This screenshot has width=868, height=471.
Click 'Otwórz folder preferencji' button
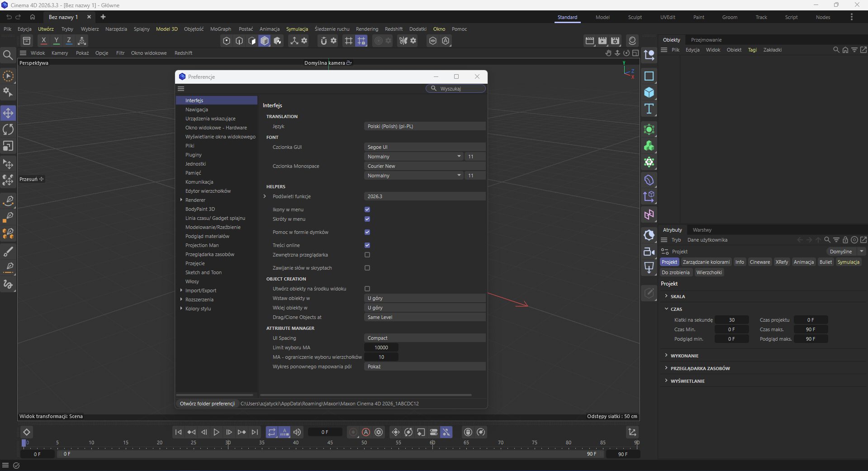coord(207,404)
